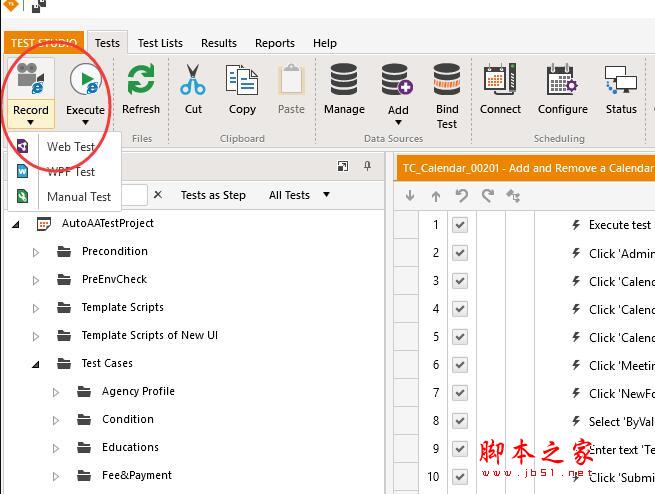
Task: Expand the Precondition folder
Action: pyautogui.click(x=36, y=252)
